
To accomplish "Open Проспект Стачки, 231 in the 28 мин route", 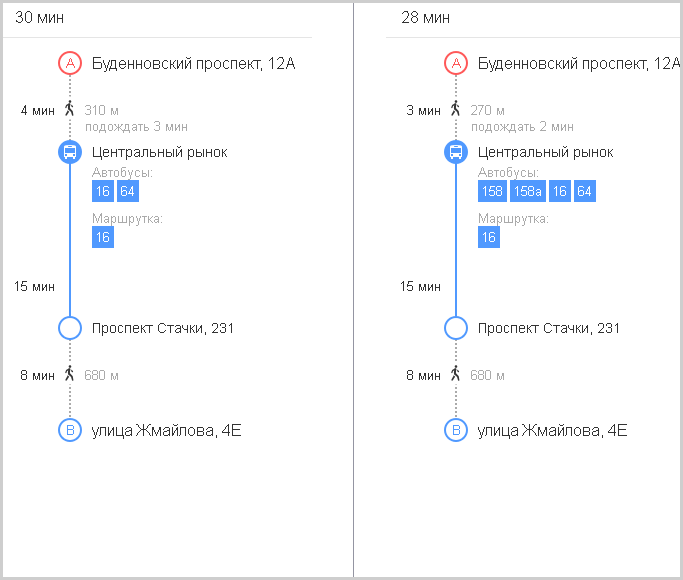I will pos(548,328).
